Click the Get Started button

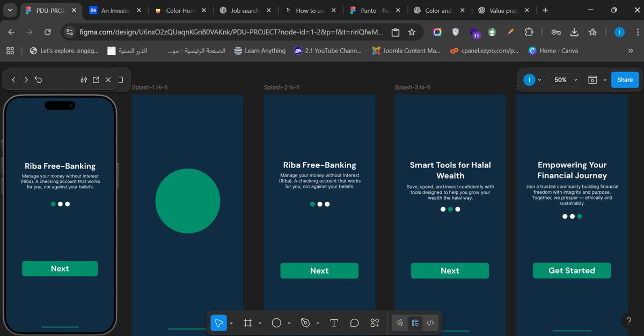click(x=572, y=271)
